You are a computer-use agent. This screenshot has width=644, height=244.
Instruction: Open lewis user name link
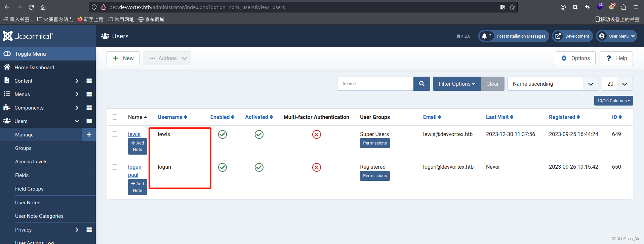pos(134,134)
